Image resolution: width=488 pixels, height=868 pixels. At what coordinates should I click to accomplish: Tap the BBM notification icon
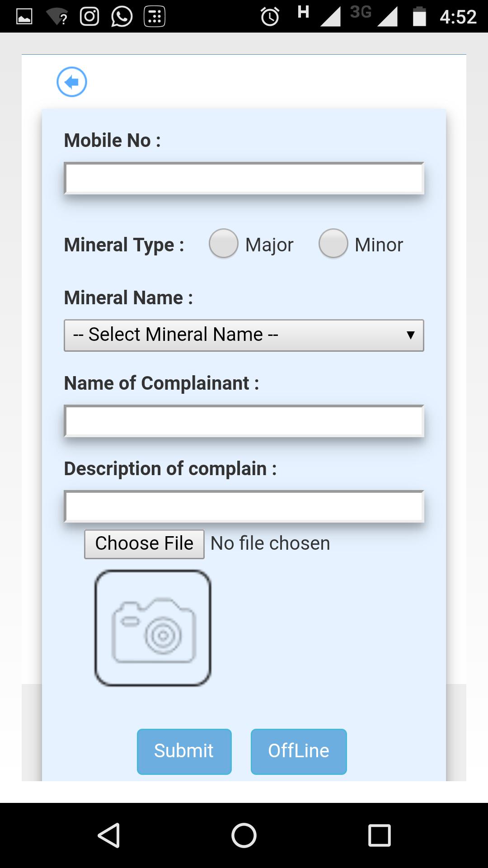[155, 17]
